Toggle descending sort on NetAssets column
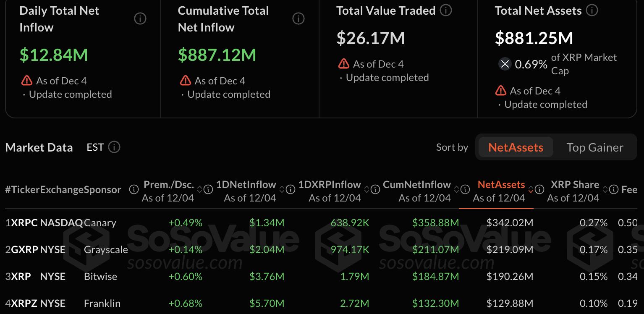Image resolution: width=644 pixels, height=314 pixels. point(531,190)
